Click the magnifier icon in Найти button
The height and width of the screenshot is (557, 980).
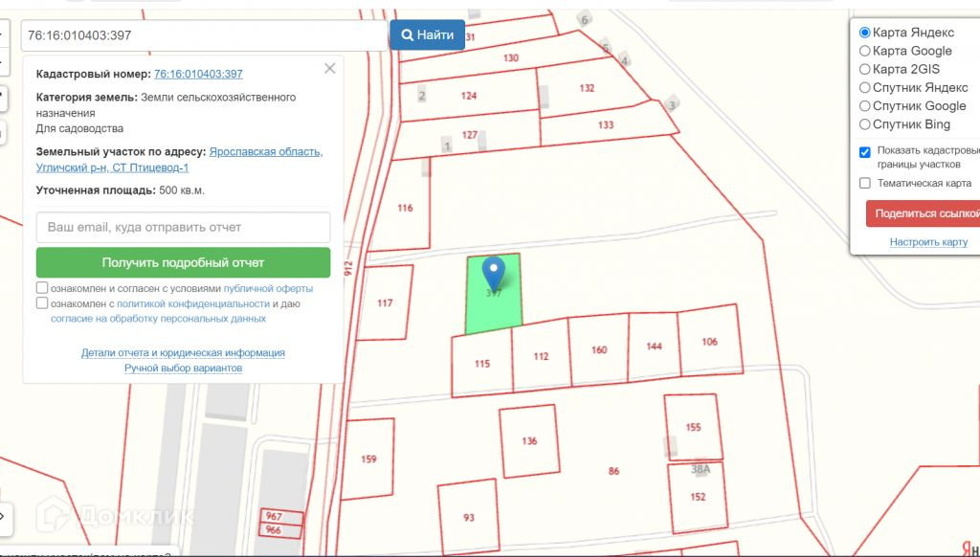(x=407, y=35)
